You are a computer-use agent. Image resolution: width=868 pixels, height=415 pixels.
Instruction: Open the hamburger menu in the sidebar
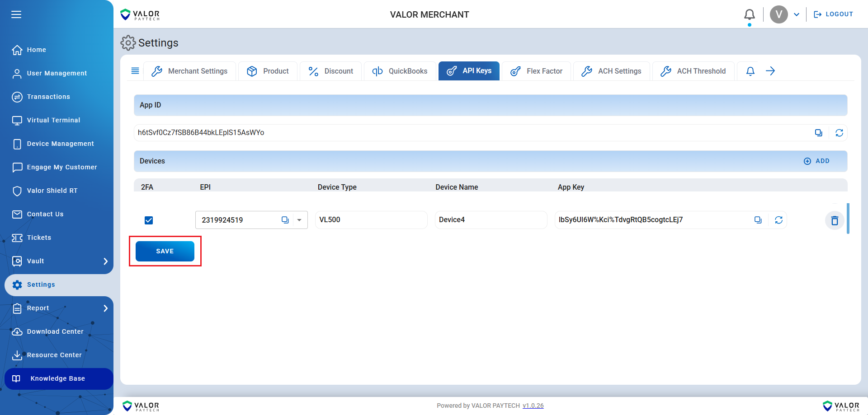[x=16, y=14]
